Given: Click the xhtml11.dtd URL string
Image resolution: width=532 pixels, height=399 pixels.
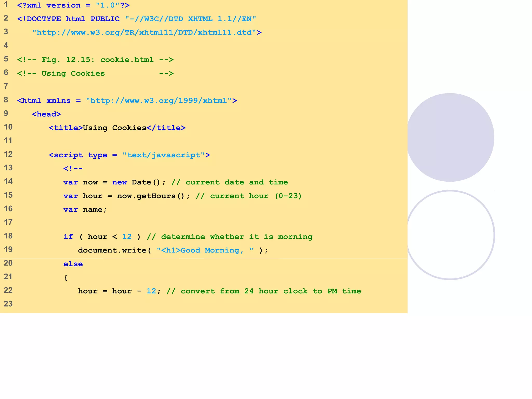Looking at the screenshot, I should [x=144, y=32].
